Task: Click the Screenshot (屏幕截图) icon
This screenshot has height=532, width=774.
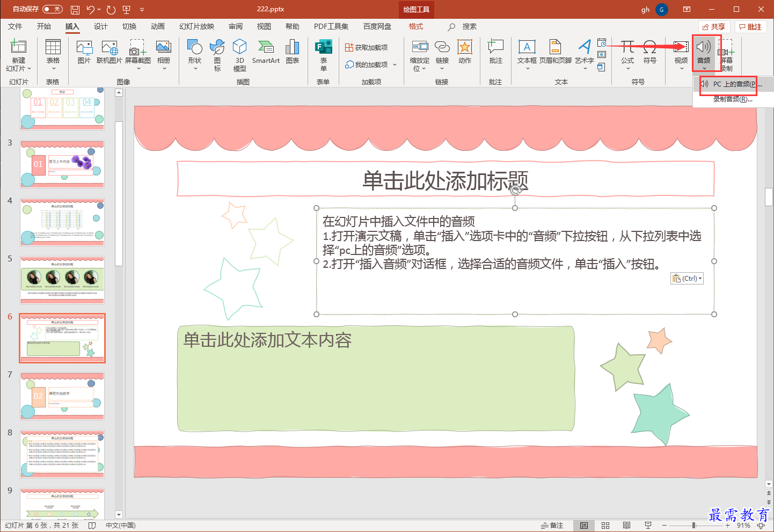Action: 138,47
